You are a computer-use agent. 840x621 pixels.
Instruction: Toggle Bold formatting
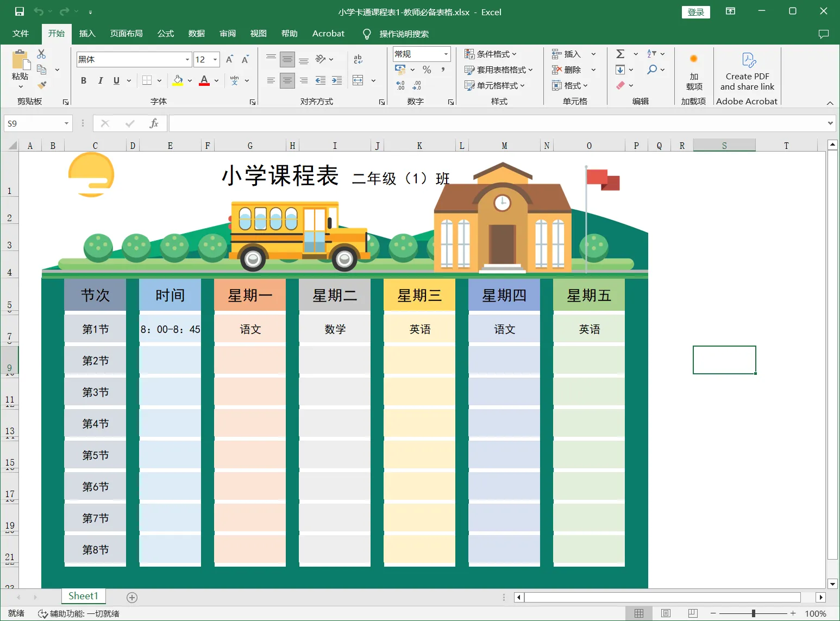click(x=84, y=80)
